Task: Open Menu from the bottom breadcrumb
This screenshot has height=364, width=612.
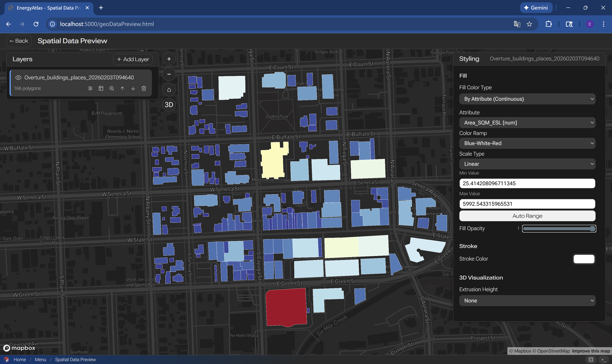Action: click(41, 359)
